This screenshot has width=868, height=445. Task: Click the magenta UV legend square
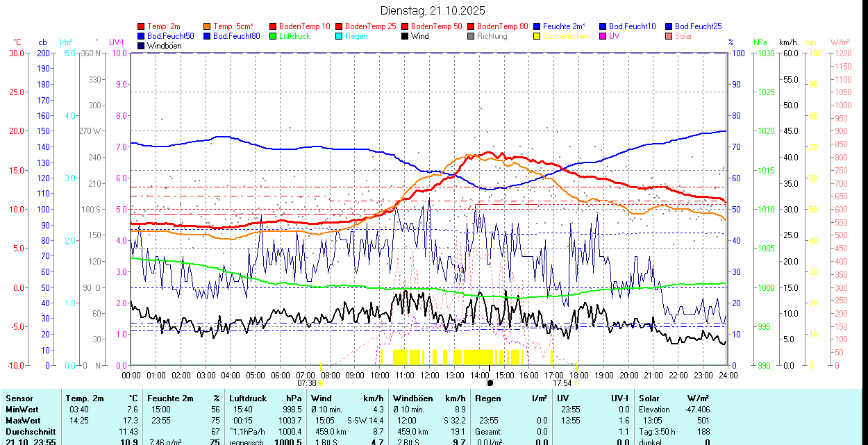[x=603, y=36]
